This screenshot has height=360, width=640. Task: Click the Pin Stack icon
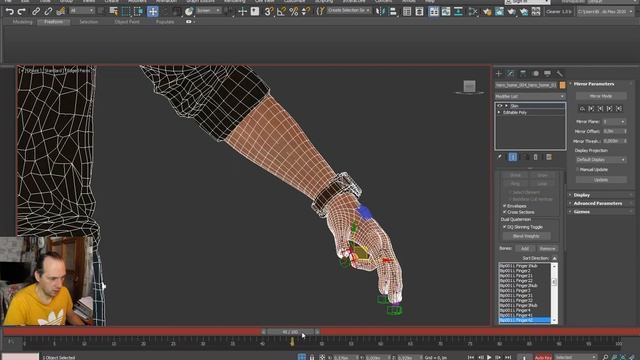pyautogui.click(x=500, y=157)
